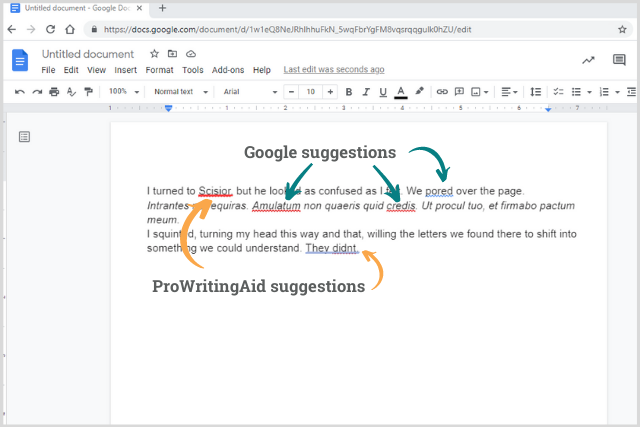Toggle underline formatting
This screenshot has height=427, width=640.
383,92
